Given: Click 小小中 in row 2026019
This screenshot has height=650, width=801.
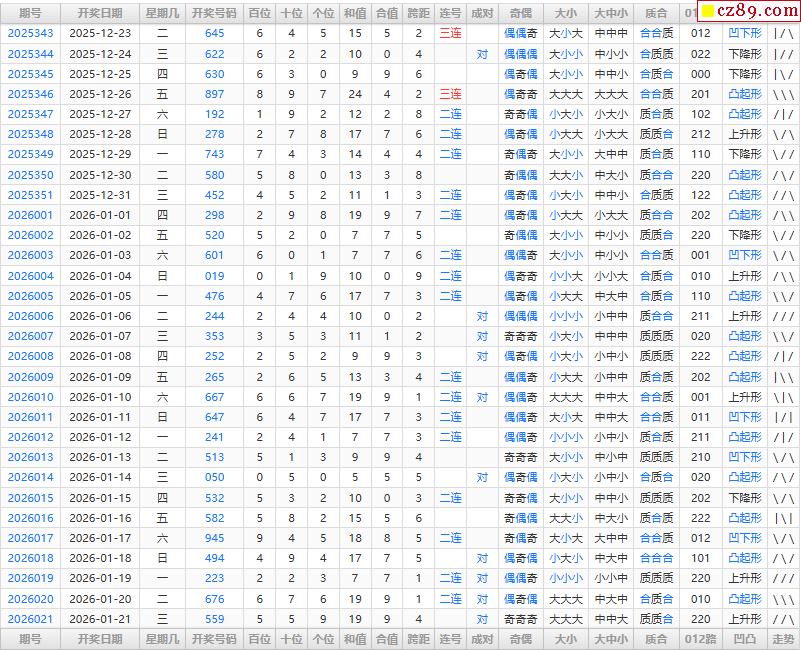Looking at the screenshot, I should (611, 578).
